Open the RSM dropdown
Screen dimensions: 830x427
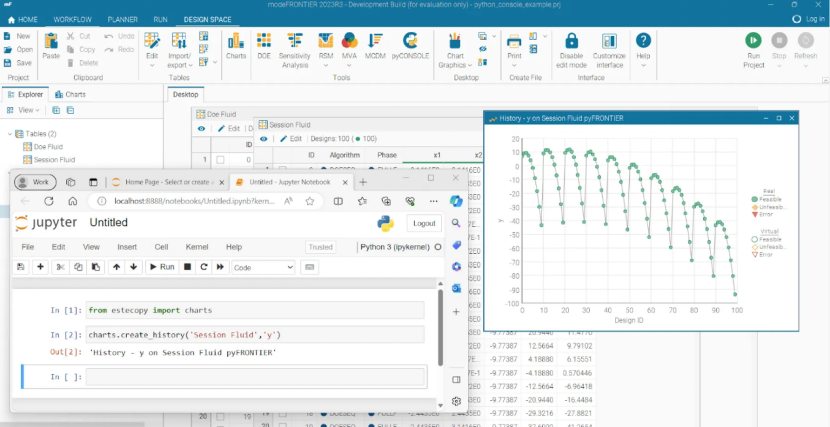(326, 65)
